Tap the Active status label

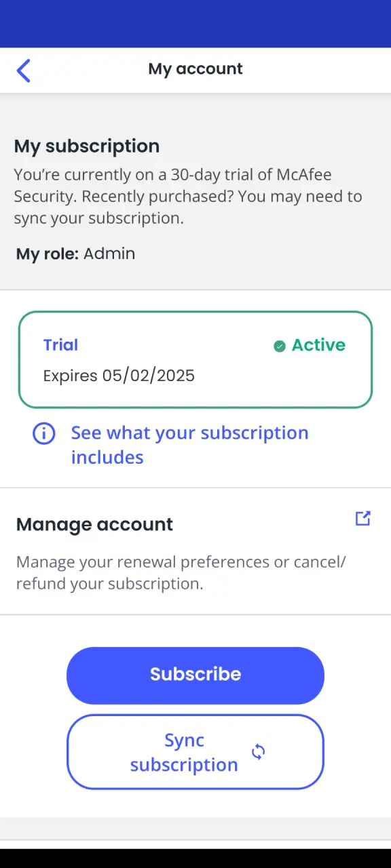pyautogui.click(x=318, y=345)
